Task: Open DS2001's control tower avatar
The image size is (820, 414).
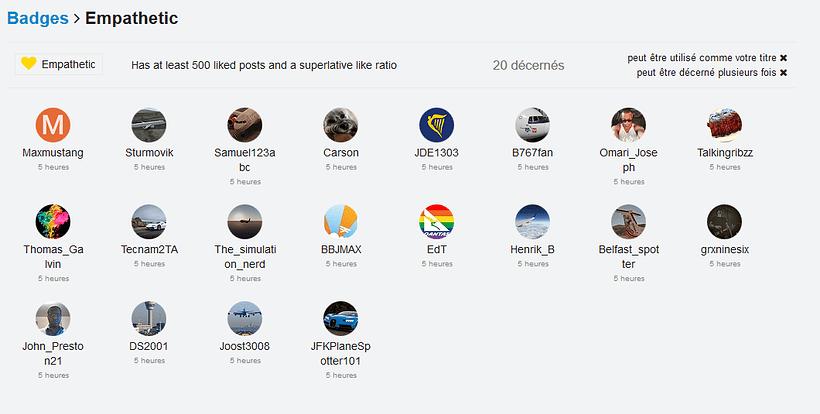Action: click(149, 318)
